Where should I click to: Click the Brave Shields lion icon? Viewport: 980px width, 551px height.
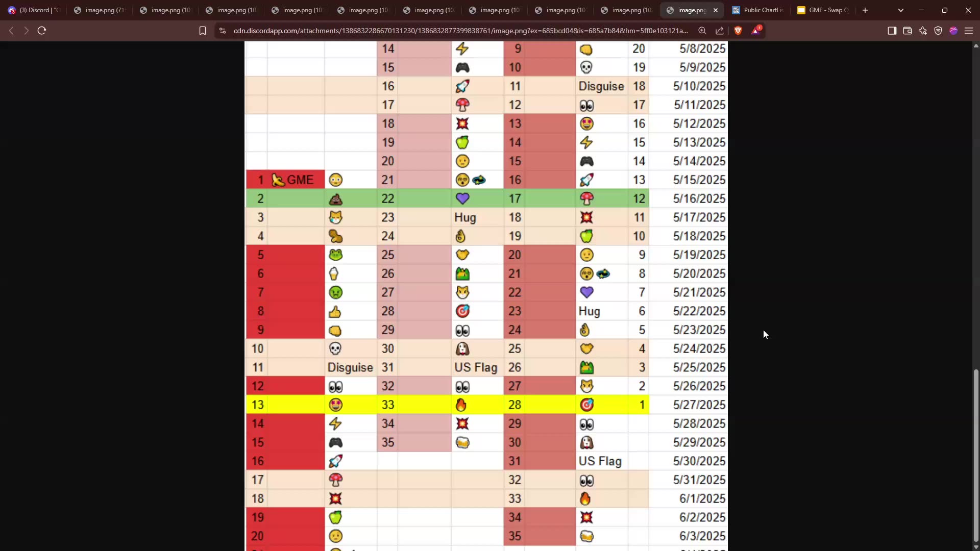(x=738, y=31)
